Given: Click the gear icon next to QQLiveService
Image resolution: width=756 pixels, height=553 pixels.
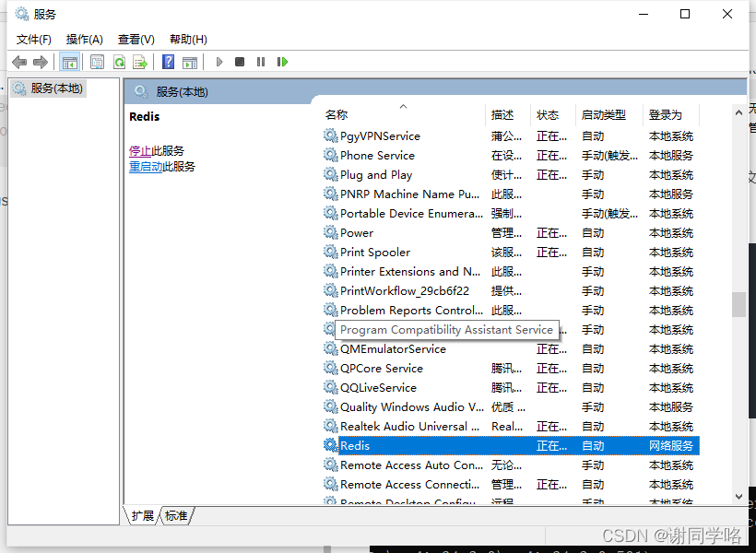Looking at the screenshot, I should [330, 387].
